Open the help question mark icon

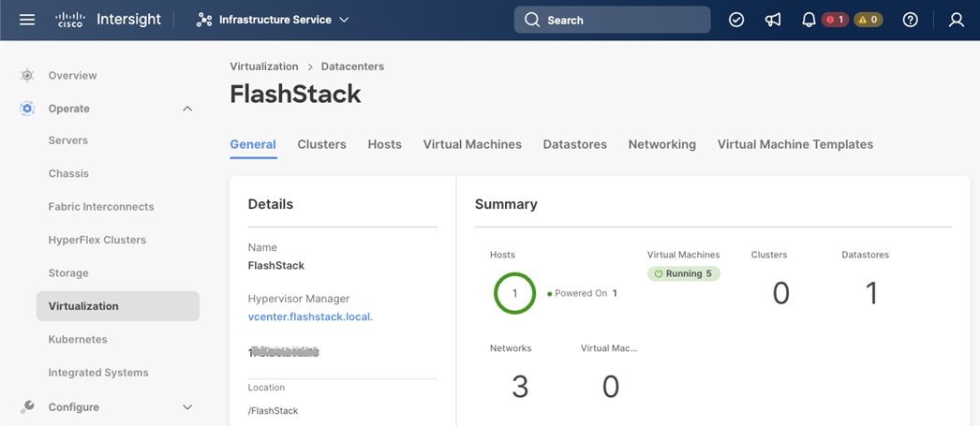coord(910,20)
